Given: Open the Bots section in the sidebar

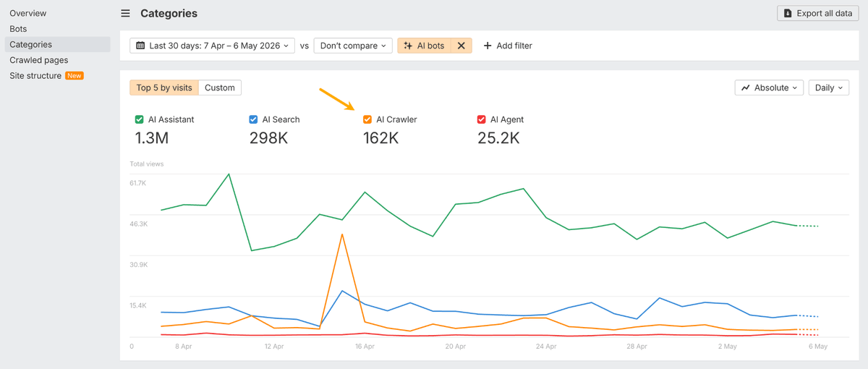Looking at the screenshot, I should pos(18,29).
